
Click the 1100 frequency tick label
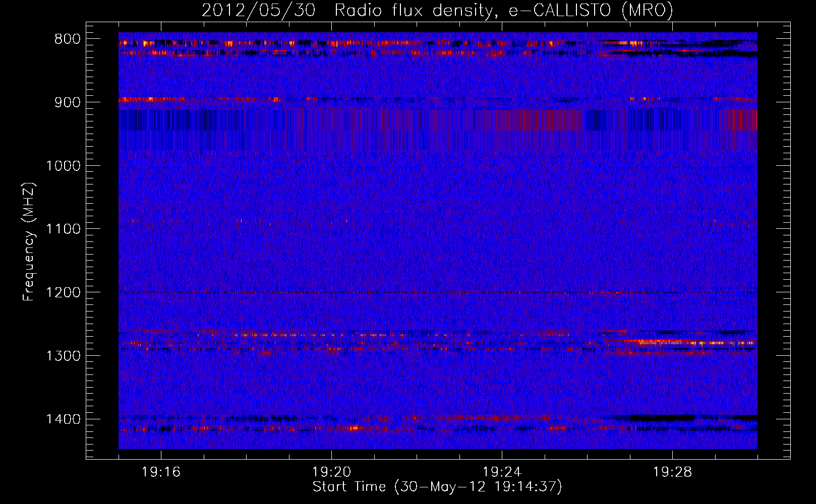[x=64, y=229]
